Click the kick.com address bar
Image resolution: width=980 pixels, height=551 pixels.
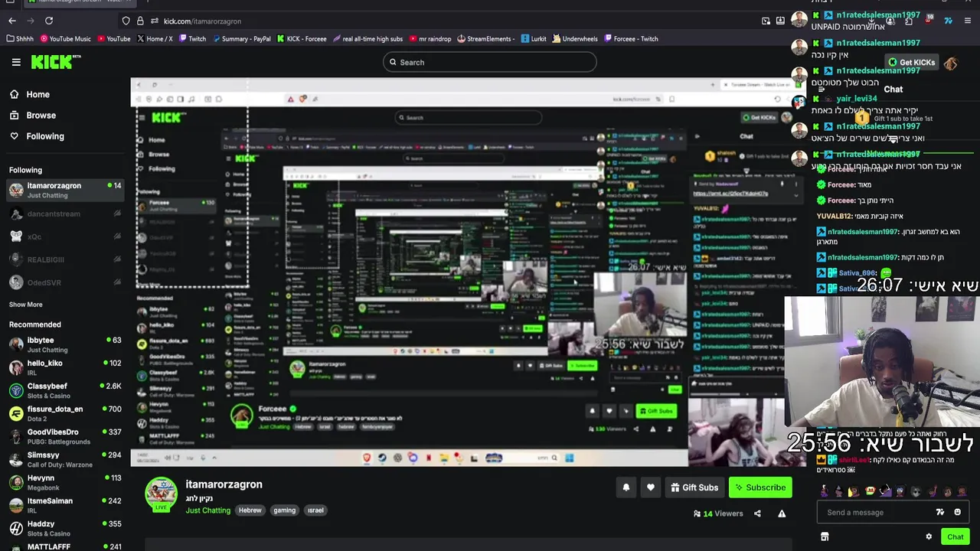pyautogui.click(x=452, y=21)
